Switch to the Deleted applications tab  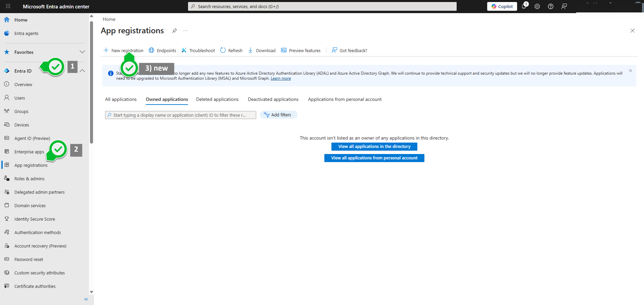click(x=217, y=99)
